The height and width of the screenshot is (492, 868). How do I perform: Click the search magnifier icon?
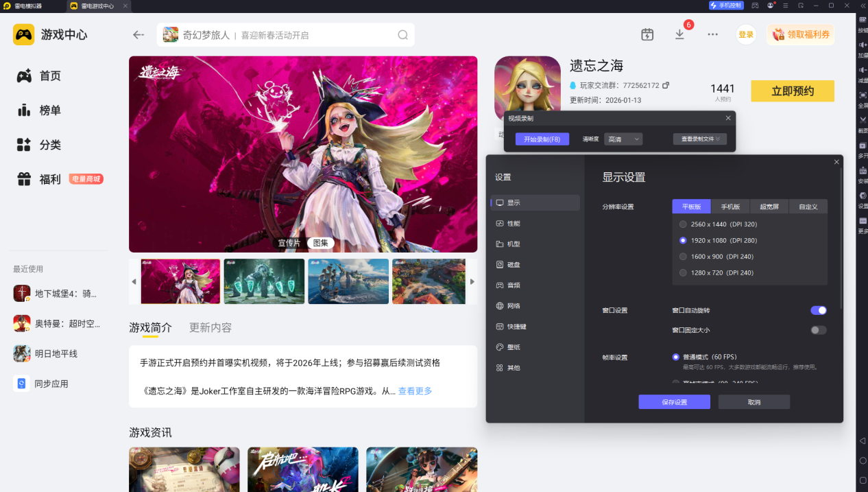pyautogui.click(x=403, y=35)
